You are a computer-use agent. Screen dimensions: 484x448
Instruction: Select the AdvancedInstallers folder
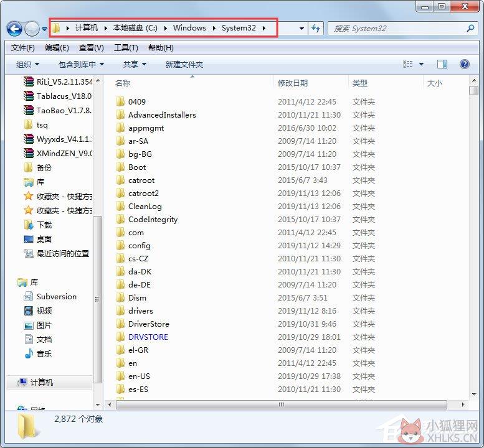(156, 115)
